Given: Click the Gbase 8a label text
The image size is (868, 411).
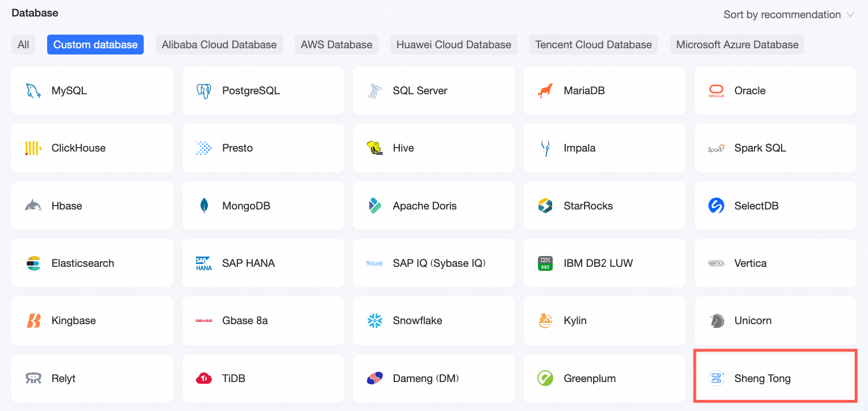Looking at the screenshot, I should [245, 321].
